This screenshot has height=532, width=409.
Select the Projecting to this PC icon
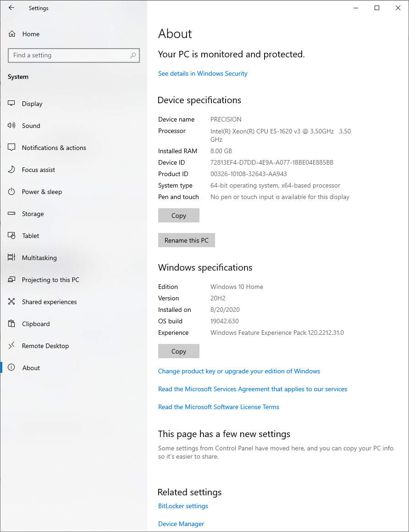coord(11,280)
